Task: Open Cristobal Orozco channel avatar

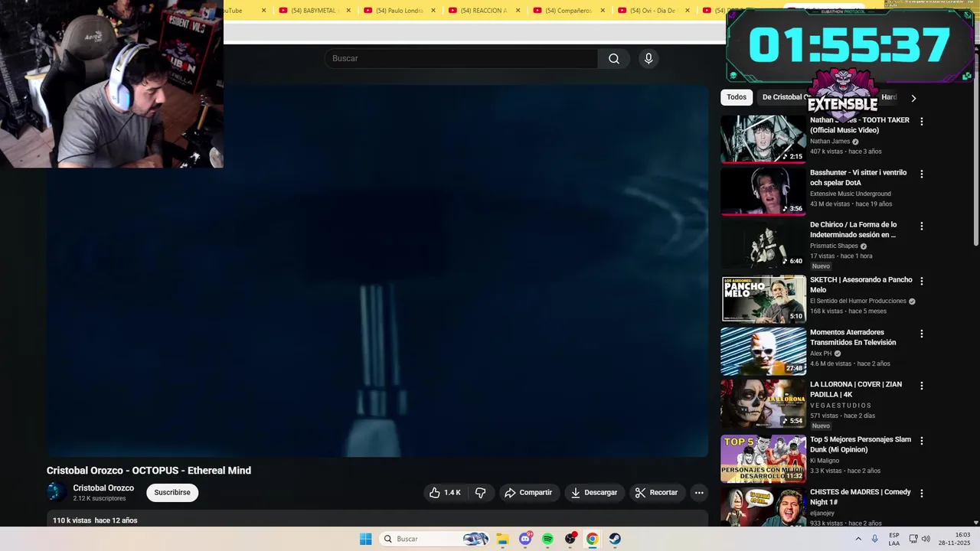Action: [x=57, y=492]
